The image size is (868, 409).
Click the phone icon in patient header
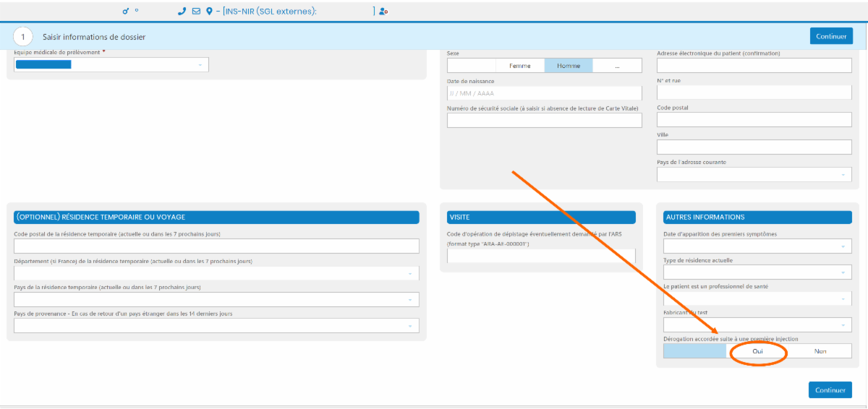pyautogui.click(x=182, y=12)
